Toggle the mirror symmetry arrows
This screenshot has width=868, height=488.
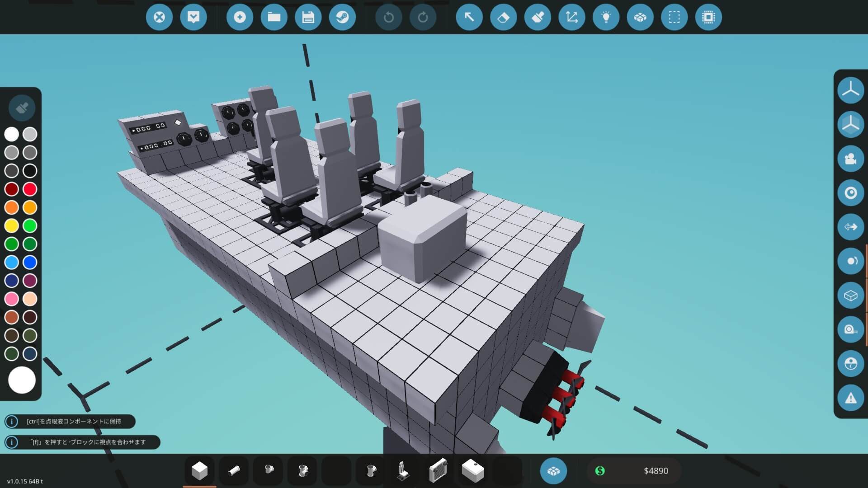tap(850, 227)
